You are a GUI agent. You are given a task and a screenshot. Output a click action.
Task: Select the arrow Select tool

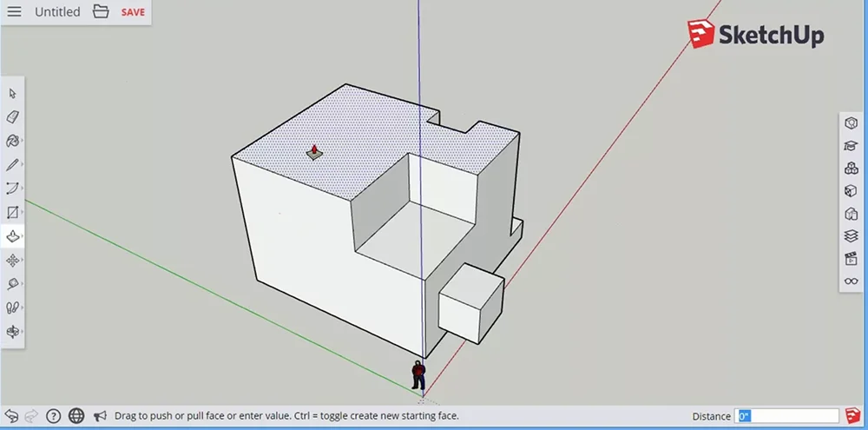click(12, 93)
